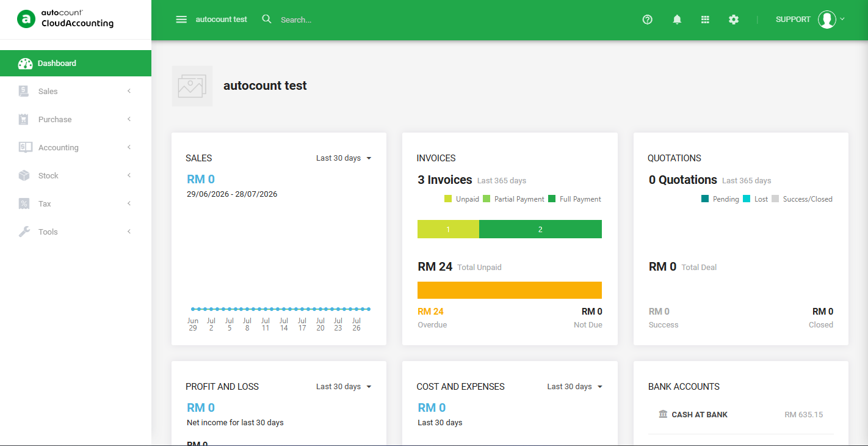Image resolution: width=868 pixels, height=446 pixels.
Task: Expand the Tools menu chevron
Action: click(129, 232)
